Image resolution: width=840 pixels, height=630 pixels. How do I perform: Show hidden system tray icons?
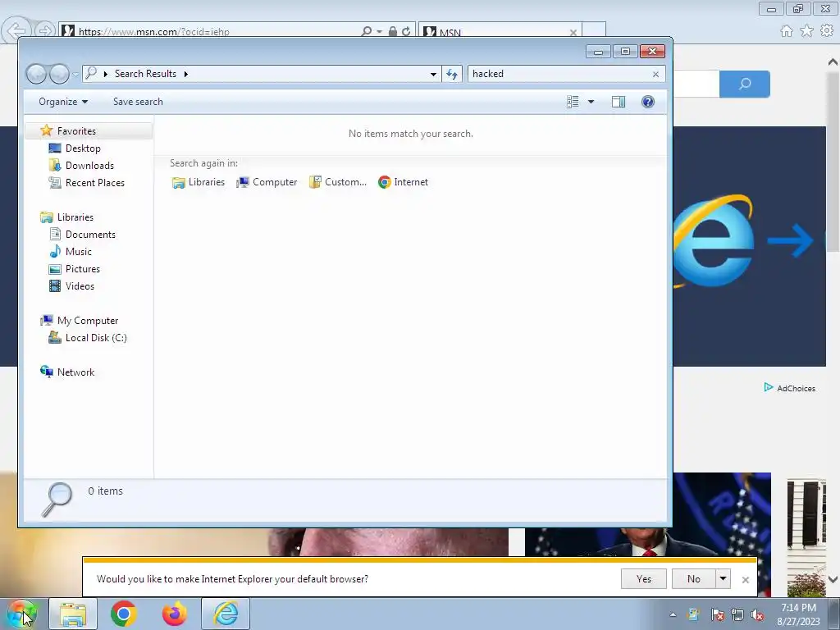coord(673,614)
